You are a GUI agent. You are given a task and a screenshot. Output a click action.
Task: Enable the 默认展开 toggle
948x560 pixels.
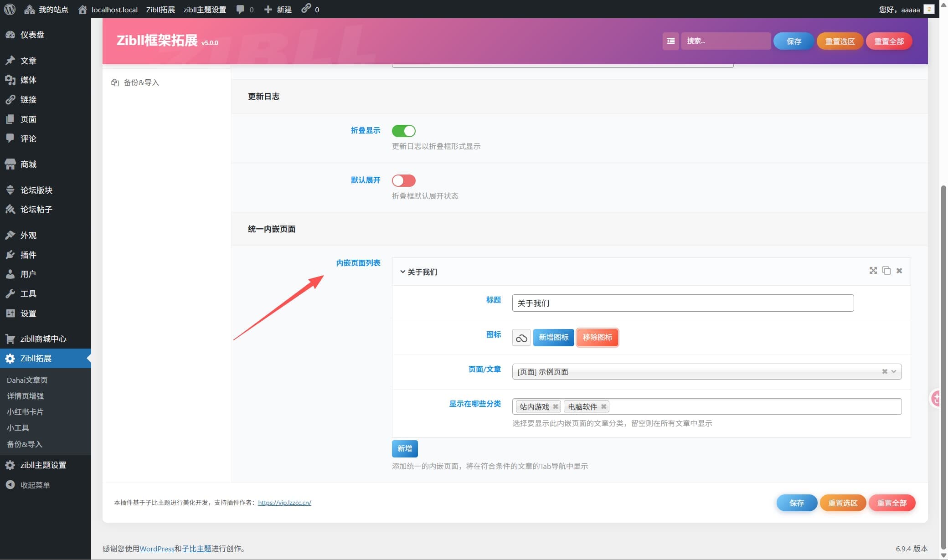(403, 180)
